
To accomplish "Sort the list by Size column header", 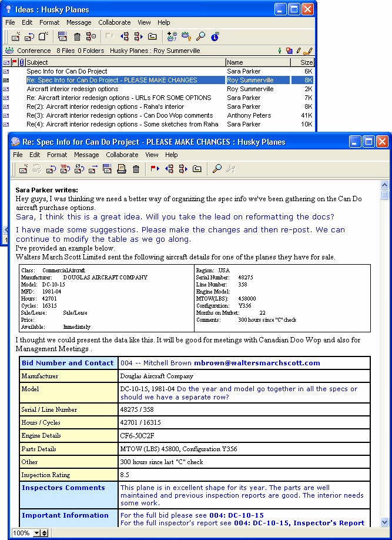I will point(306,62).
